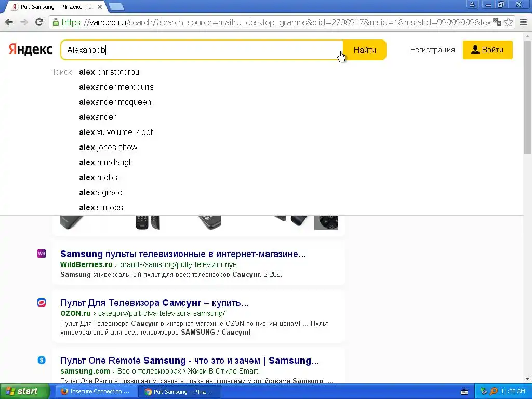Viewport: 532px width, 399px height.
Task: Click the Wildberries WB favicon
Action: click(42, 254)
